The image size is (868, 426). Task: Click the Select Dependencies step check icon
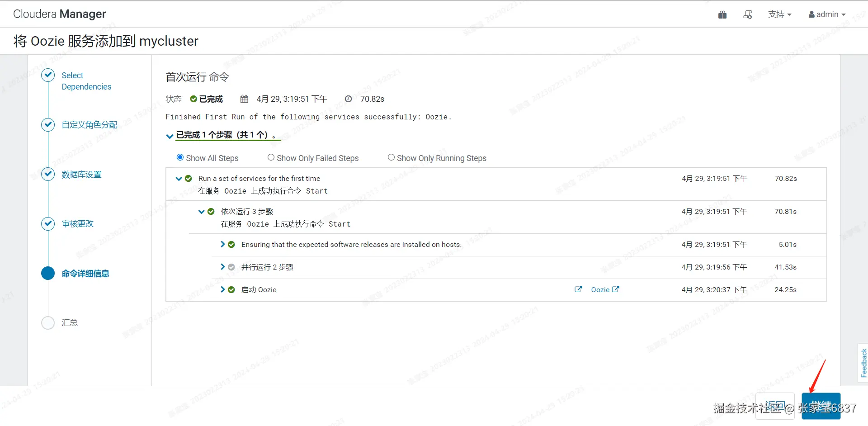48,75
